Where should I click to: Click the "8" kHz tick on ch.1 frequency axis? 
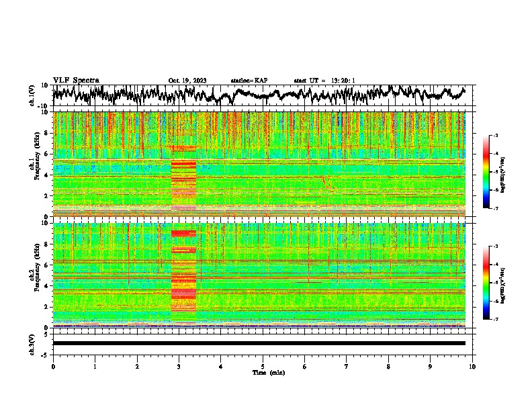48,133
